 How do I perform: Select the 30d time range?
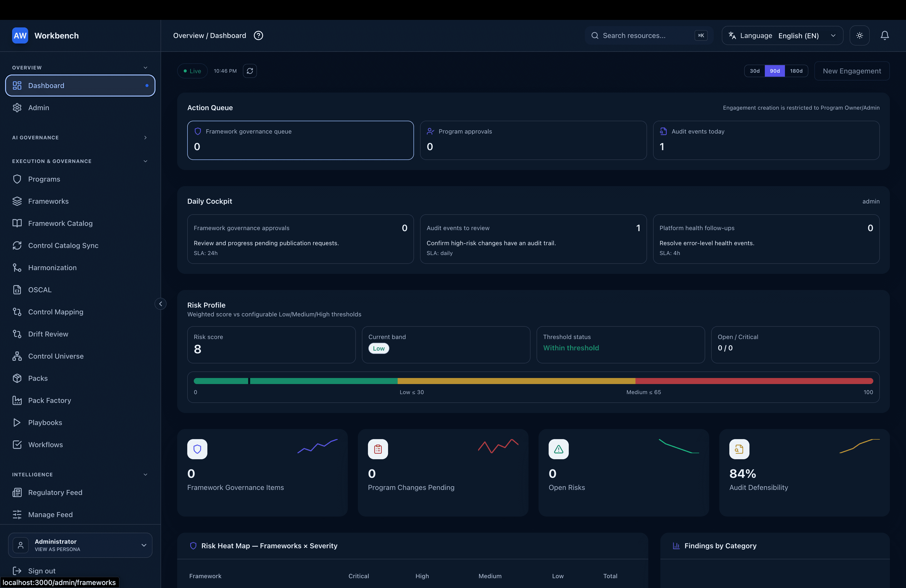pos(754,71)
